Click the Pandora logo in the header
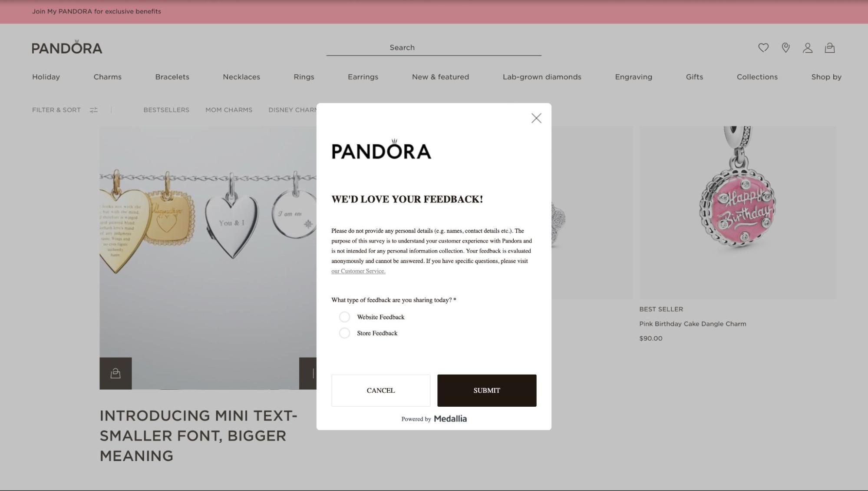This screenshot has height=491, width=868. click(67, 47)
